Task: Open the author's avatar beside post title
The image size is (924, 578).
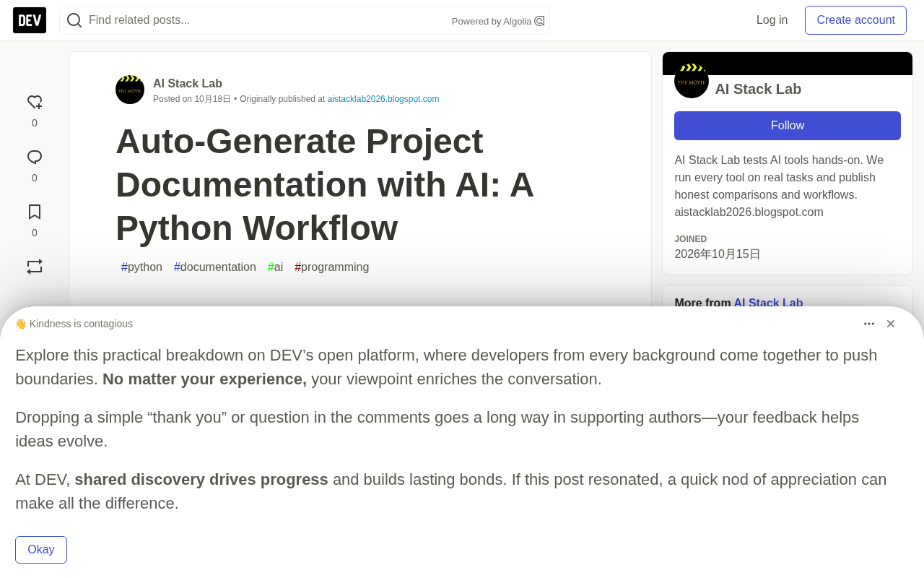Action: (x=130, y=90)
